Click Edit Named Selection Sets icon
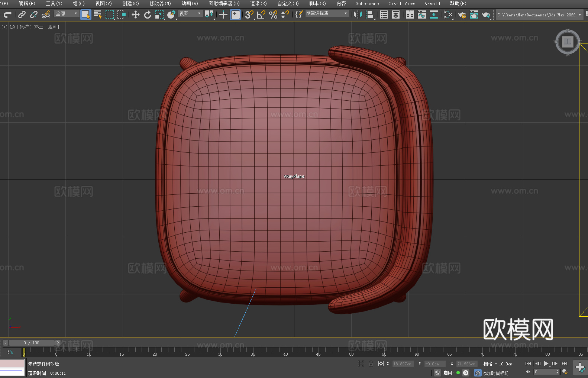Image resolution: width=588 pixels, height=378 pixels. pos(299,14)
